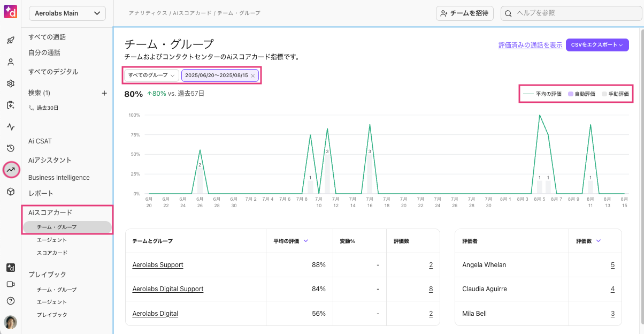Viewport: 644px width, 334px height.
Task: Open the Aerolabs Digital team link
Action: pyautogui.click(x=155, y=314)
